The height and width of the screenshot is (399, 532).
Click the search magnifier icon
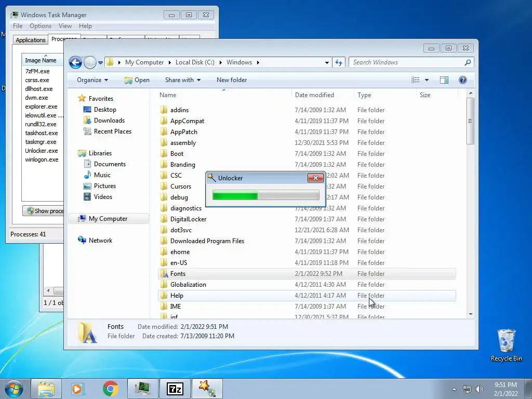tap(468, 62)
